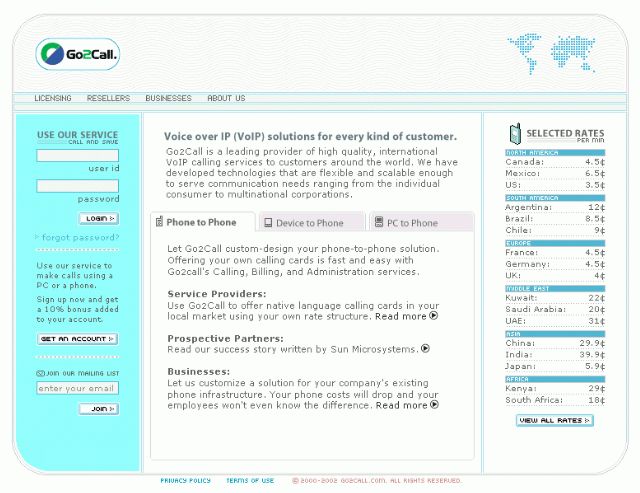Click the envelope icon by Join our mailing list
Screen dimensions: 640x493
coord(40,373)
